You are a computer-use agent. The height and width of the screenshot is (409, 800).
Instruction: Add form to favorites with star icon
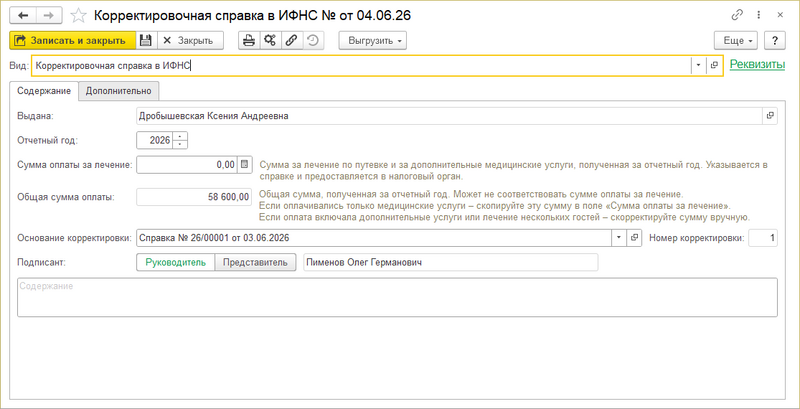(x=79, y=16)
